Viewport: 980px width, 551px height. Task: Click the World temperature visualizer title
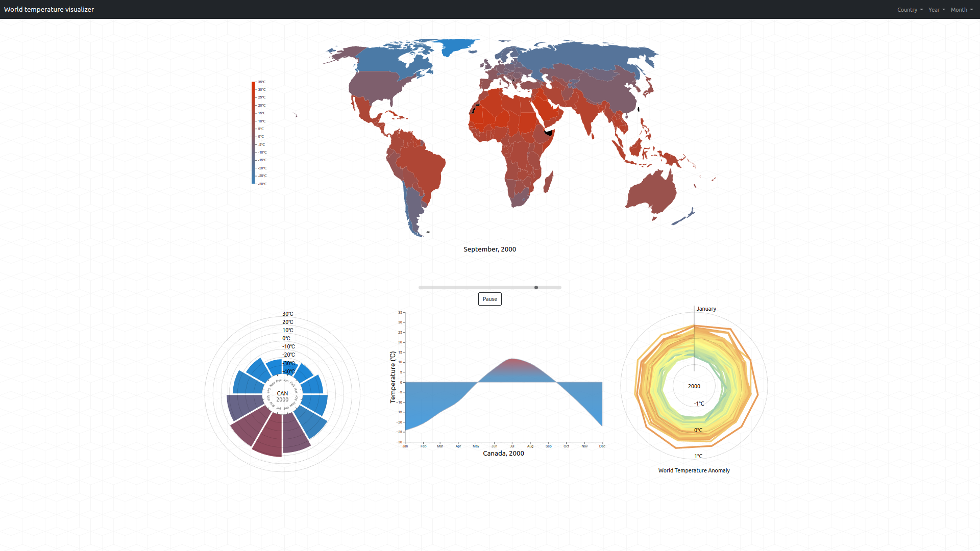click(49, 9)
